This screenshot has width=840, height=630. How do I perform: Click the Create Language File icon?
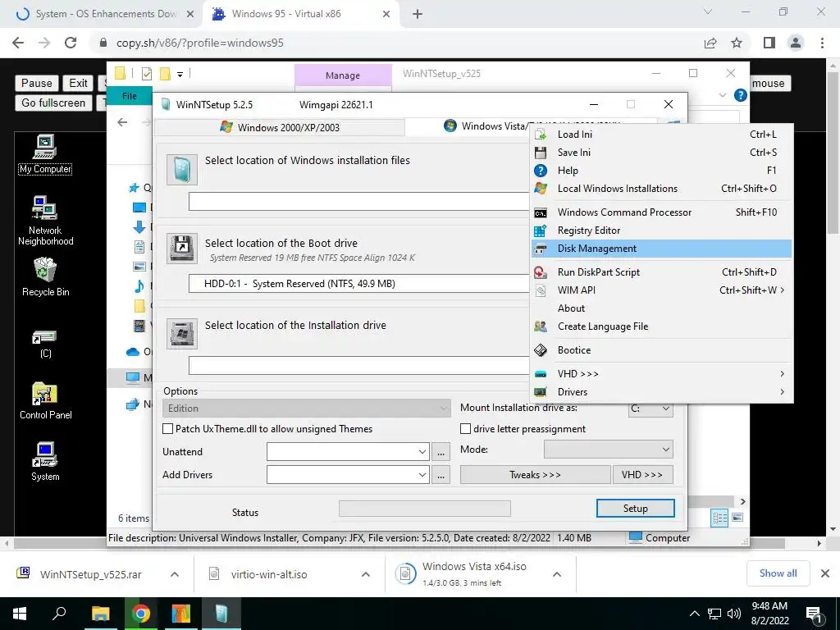tap(541, 326)
